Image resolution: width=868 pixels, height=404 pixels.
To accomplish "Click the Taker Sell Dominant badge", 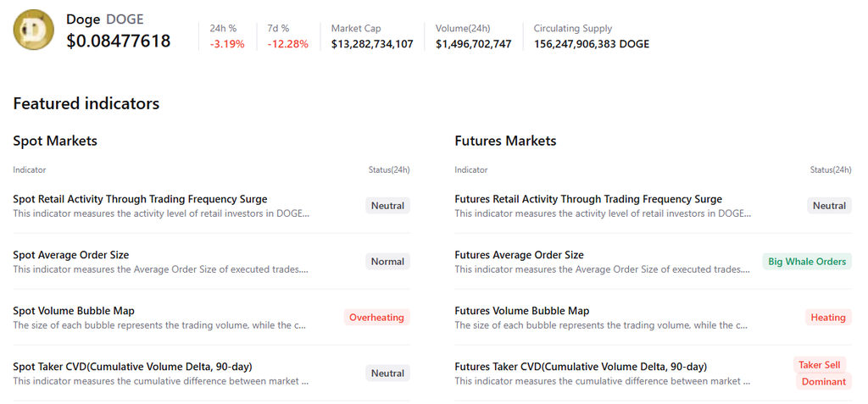I will 822,374.
